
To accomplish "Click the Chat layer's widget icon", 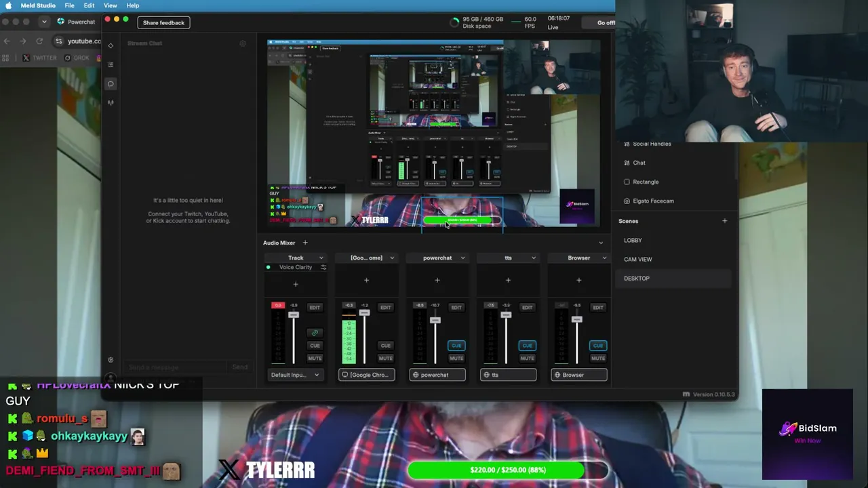I will click(627, 163).
